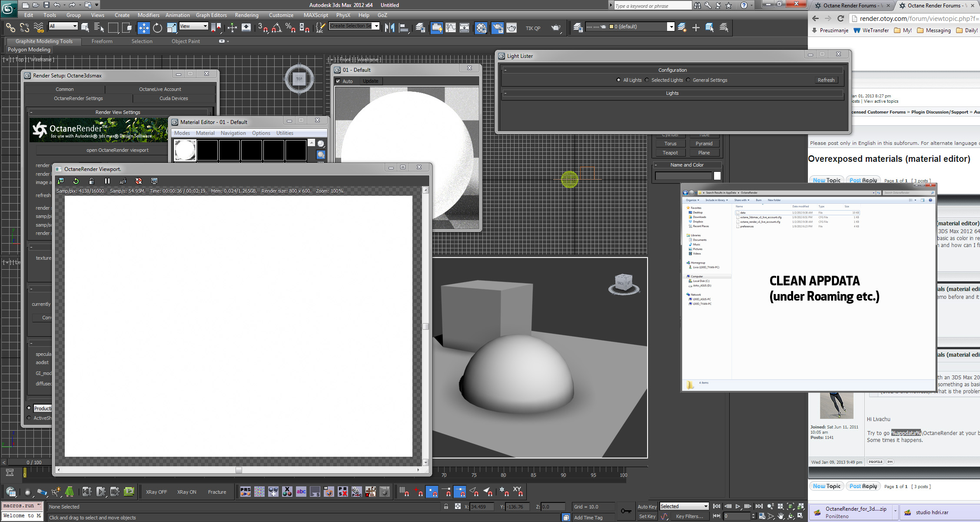The height and width of the screenshot is (522, 980).
Task: Click the open OctaneRender viewport button
Action: point(117,150)
